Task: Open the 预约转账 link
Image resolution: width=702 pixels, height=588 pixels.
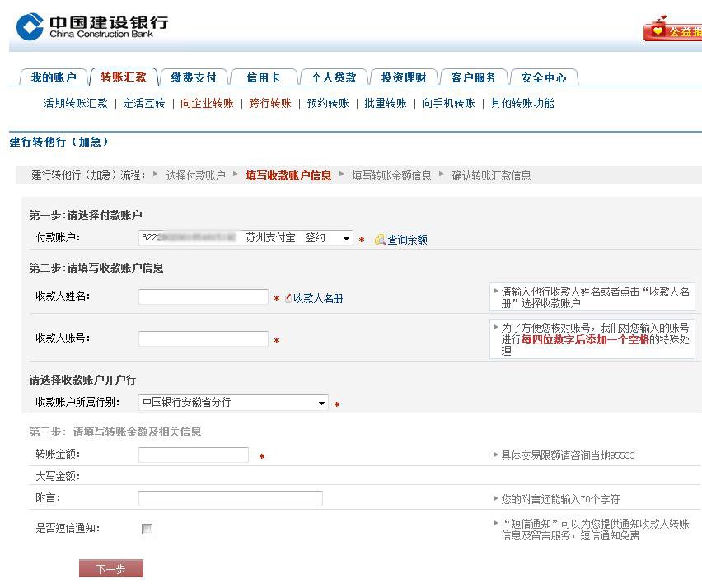Action: pyautogui.click(x=328, y=104)
